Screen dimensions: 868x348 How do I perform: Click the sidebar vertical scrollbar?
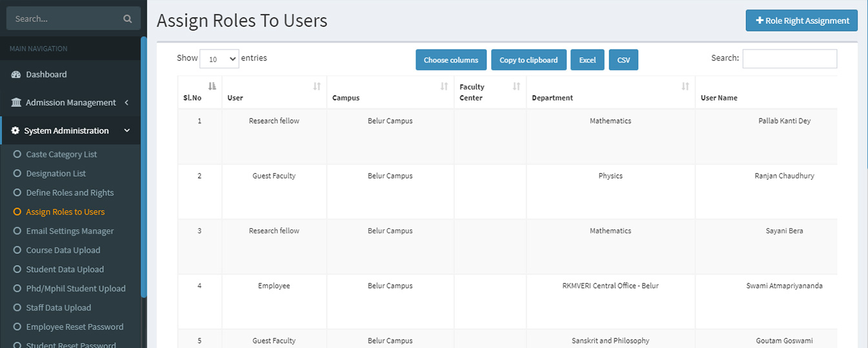click(144, 168)
